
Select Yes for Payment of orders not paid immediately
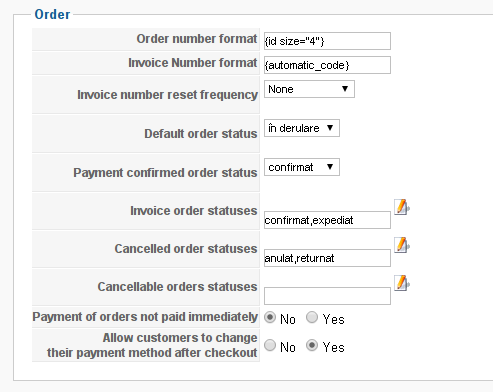(312, 317)
